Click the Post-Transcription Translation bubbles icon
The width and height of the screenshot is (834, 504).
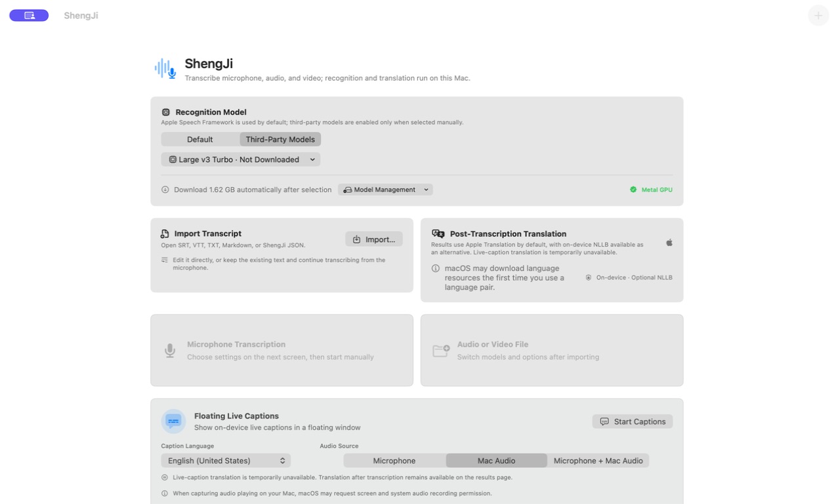(x=438, y=234)
